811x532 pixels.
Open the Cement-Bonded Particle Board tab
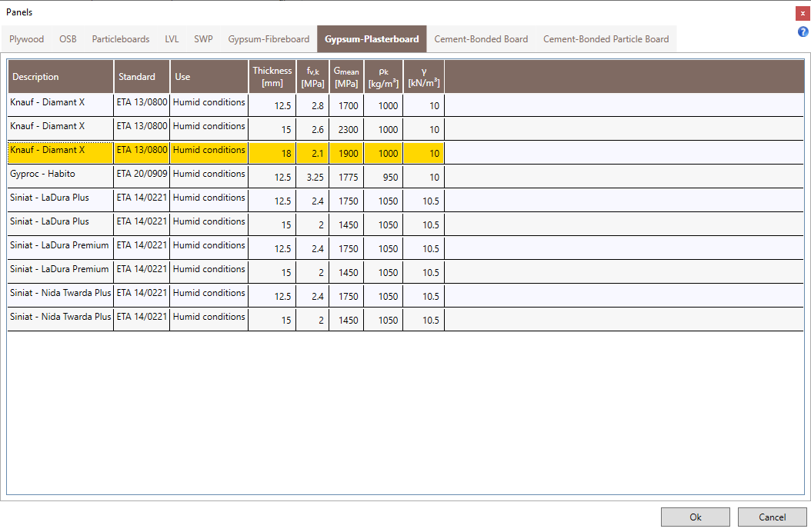click(x=606, y=38)
